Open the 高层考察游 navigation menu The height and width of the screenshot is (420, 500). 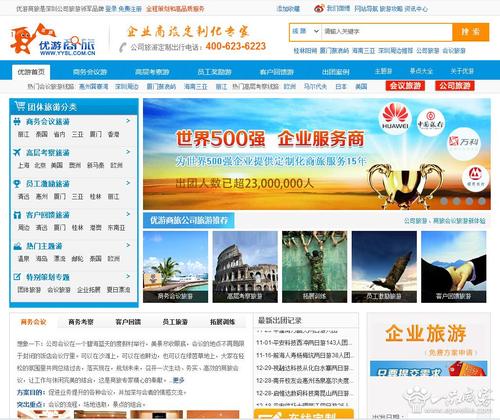(x=152, y=72)
